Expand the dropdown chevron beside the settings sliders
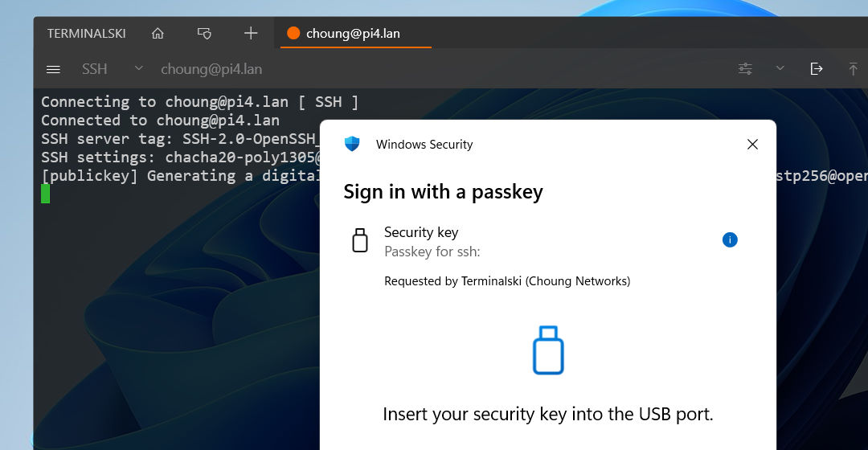 tap(780, 69)
